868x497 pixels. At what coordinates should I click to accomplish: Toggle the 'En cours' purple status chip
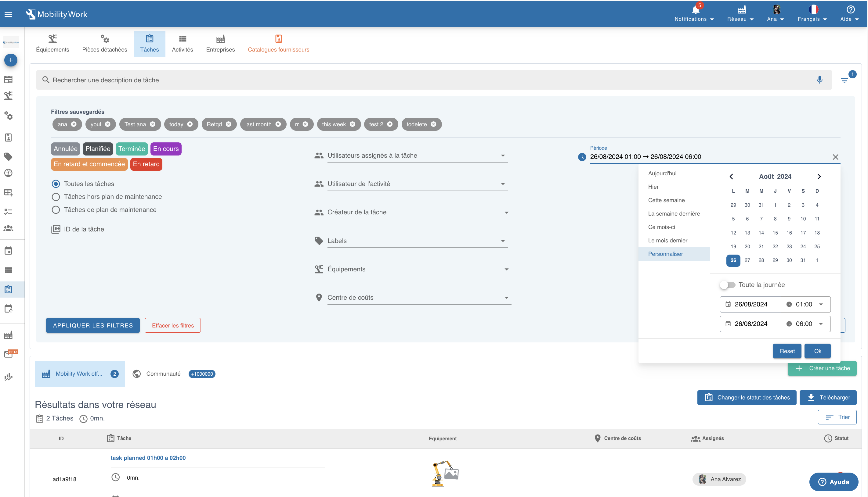click(166, 149)
